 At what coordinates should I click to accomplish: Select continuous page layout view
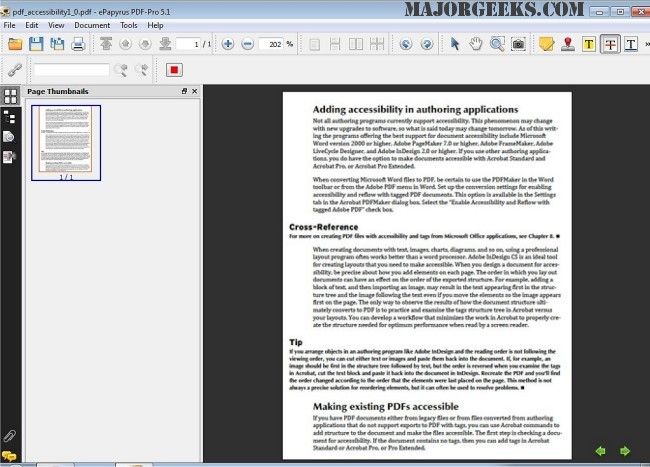click(335, 44)
